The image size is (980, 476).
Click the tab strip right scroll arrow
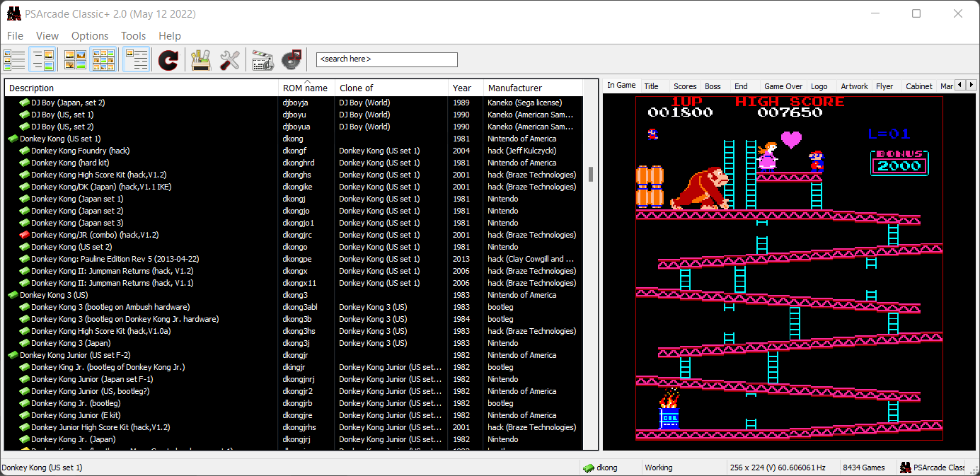[x=970, y=85]
